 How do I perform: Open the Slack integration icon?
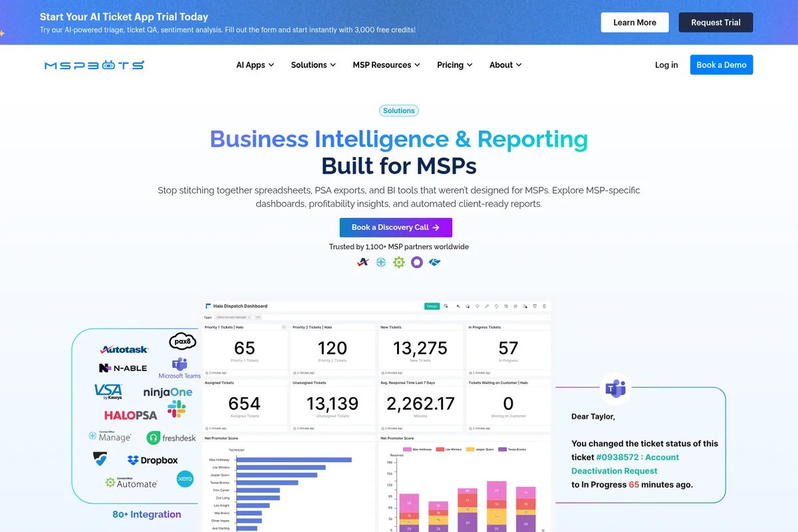click(176, 410)
